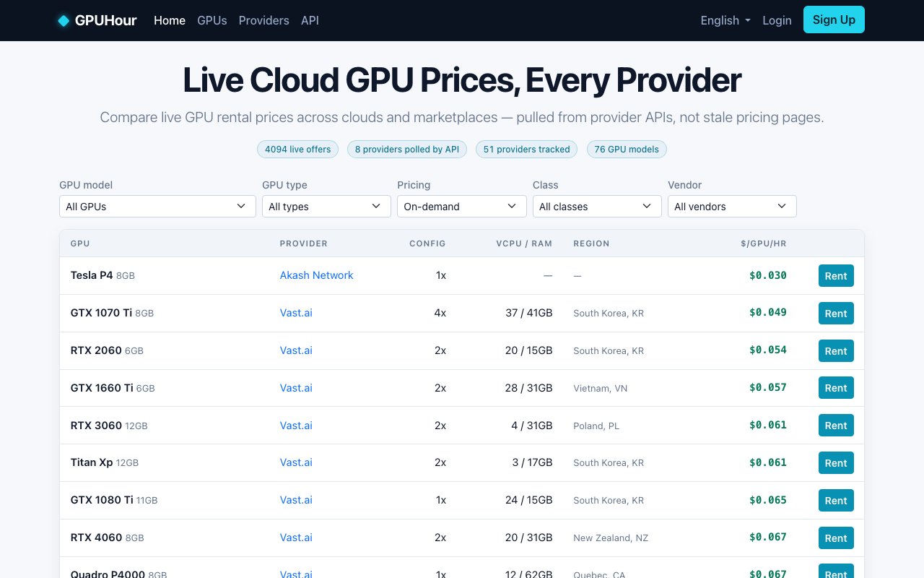Click the GPU column header
This screenshot has height=578, width=924.
(80, 243)
